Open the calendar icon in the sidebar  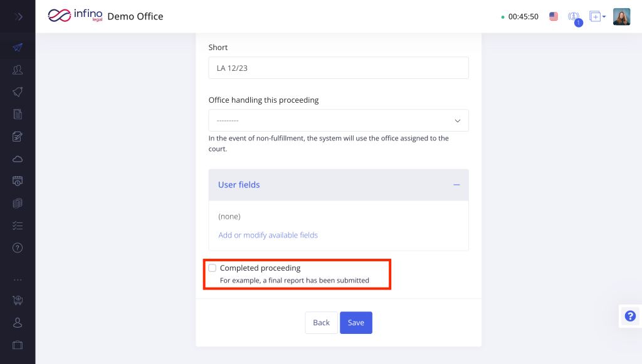18,181
